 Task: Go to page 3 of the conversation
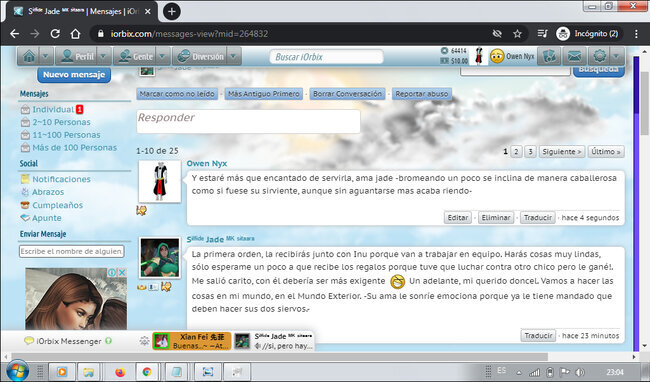[x=530, y=152]
